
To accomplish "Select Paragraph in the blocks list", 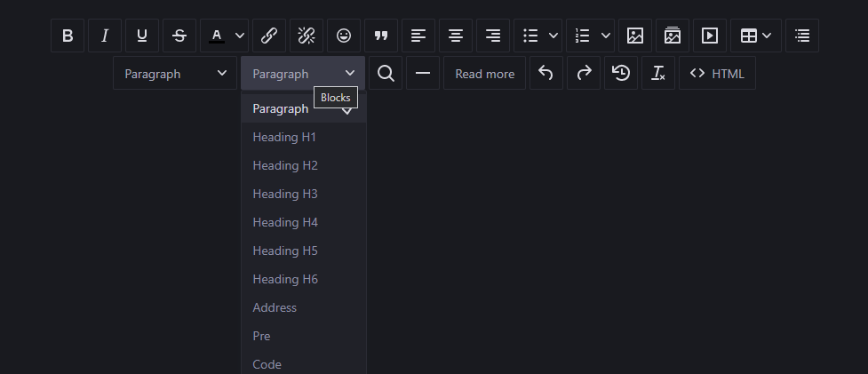I will (304, 108).
